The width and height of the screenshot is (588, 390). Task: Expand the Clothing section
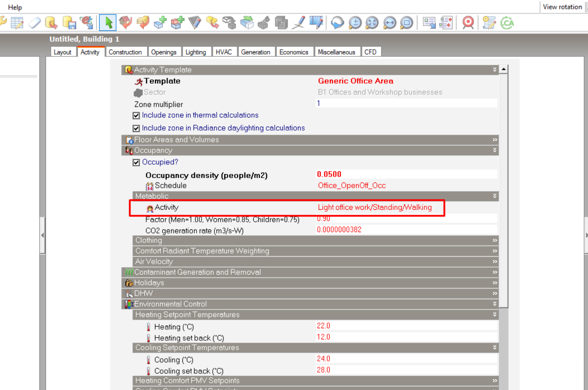tap(495, 240)
